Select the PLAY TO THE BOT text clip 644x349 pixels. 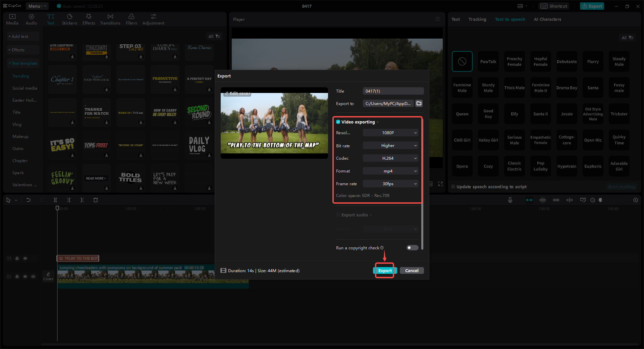click(x=78, y=258)
